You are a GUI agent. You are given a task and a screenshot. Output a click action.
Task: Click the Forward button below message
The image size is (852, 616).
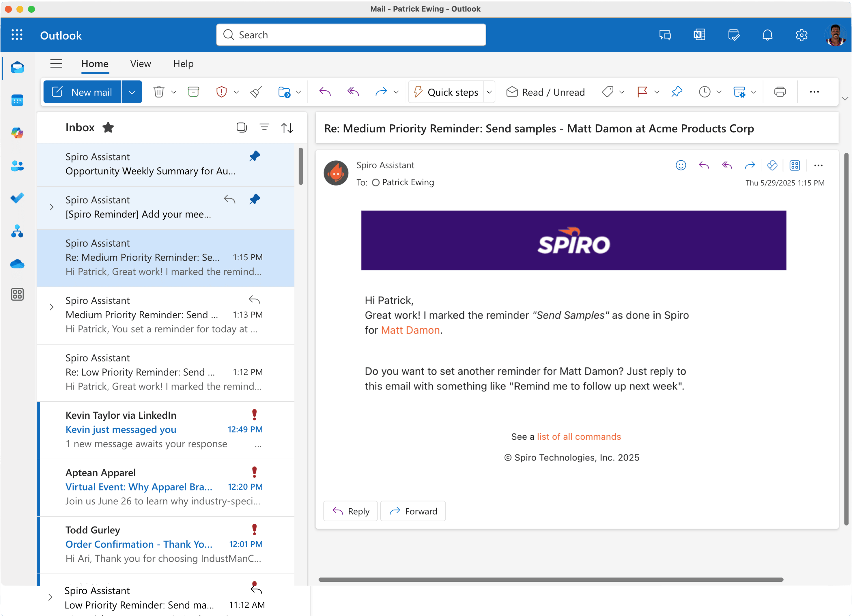413,511
